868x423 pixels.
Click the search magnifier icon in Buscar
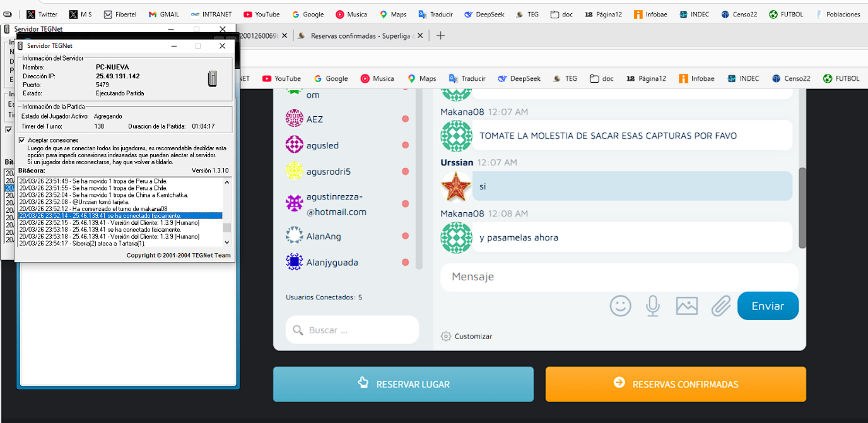(297, 330)
